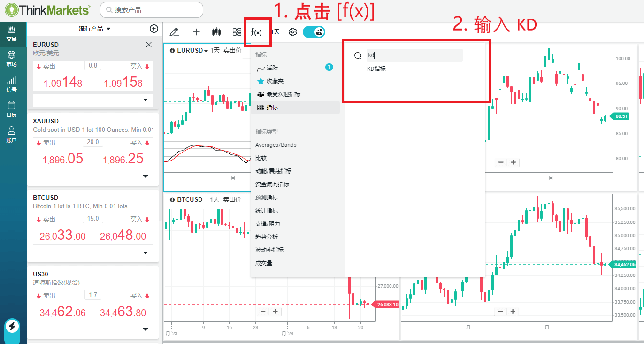This screenshot has height=344, width=644.
Task: Choose 资金流向指标 indicator type
Action: 272,184
